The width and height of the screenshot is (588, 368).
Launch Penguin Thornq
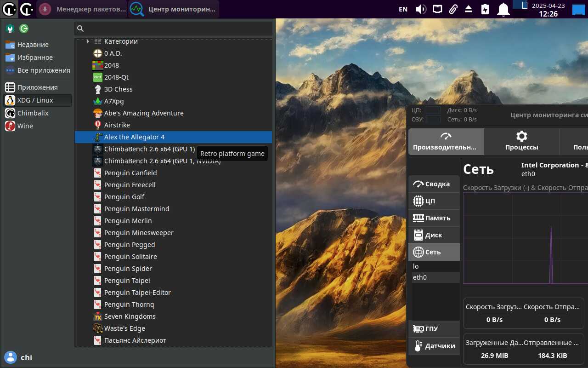(173, 305)
